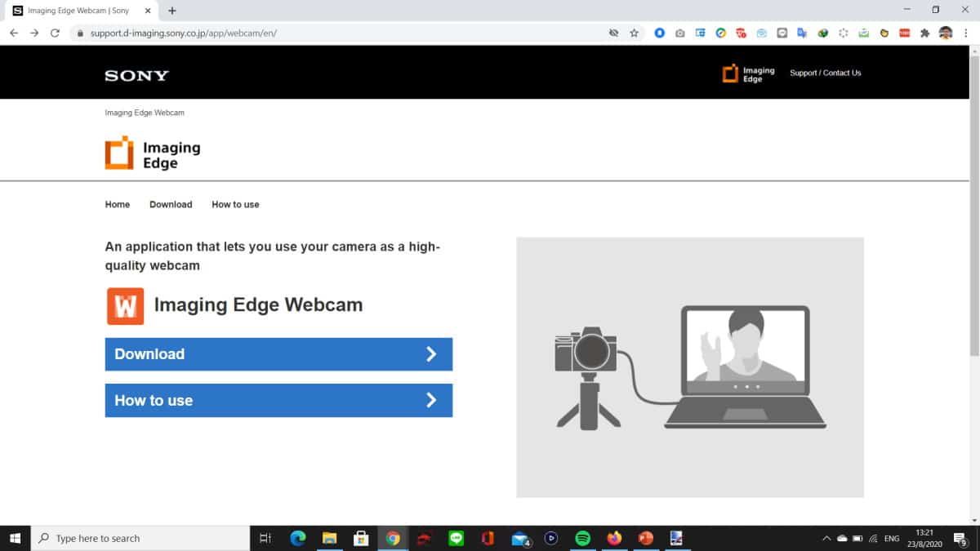Click the address bar URL field
The width and height of the screenshot is (980, 551).
point(327,33)
